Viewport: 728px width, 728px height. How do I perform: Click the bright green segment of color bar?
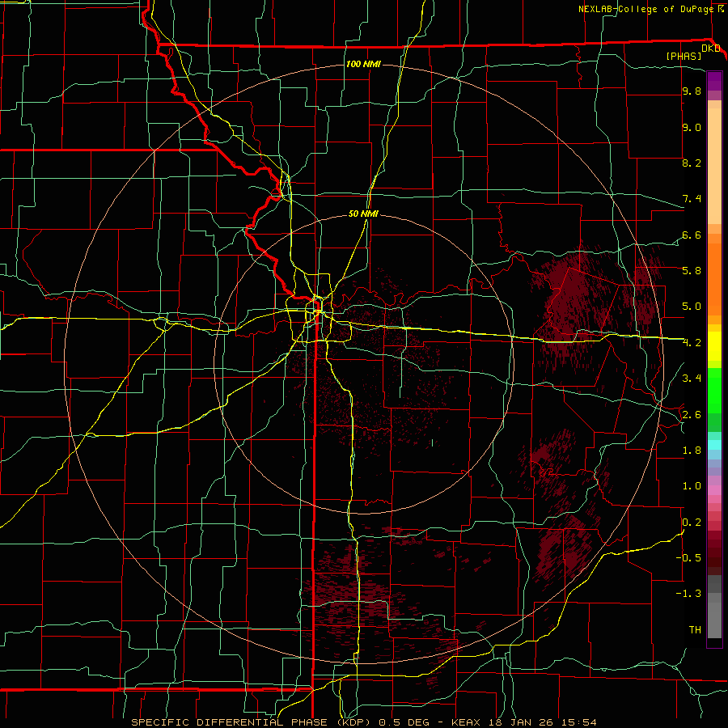(x=714, y=391)
